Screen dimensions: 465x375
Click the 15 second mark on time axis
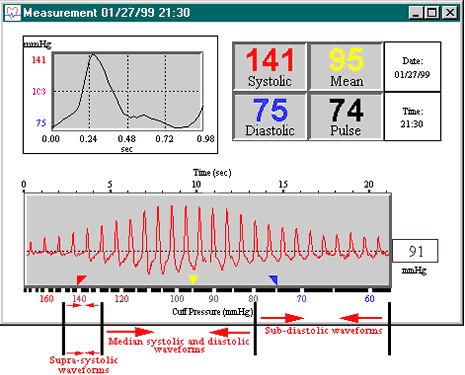click(283, 184)
